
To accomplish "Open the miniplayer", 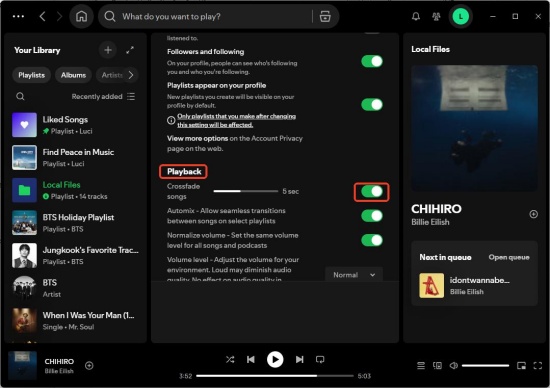I will tap(521, 366).
